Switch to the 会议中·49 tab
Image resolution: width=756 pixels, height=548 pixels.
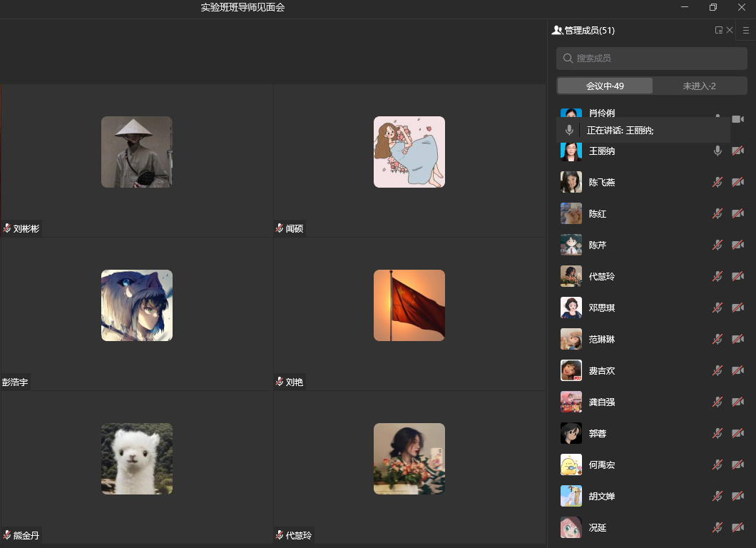point(605,86)
